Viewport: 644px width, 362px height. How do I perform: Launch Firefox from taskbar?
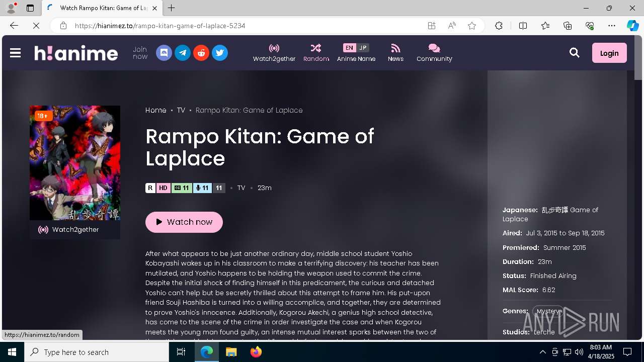tap(256, 352)
